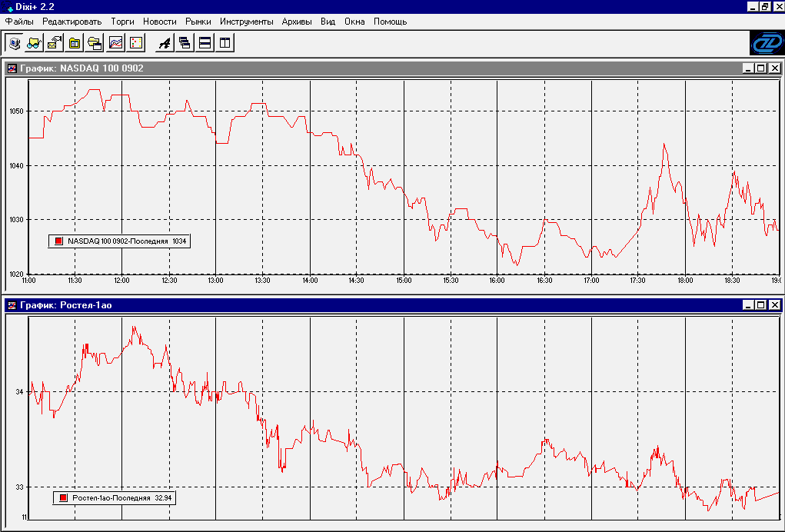Viewport: 785px width, 532px height.
Task: Click the 14:00 label on NASDAQ time axis
Action: coord(310,281)
